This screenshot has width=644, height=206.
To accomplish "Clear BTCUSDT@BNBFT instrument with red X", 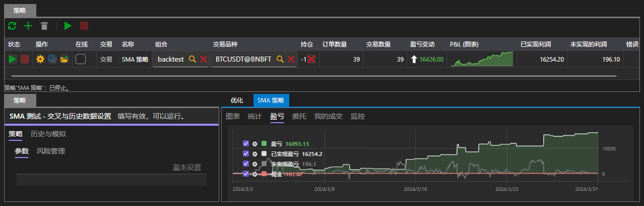I will pyautogui.click(x=291, y=59).
